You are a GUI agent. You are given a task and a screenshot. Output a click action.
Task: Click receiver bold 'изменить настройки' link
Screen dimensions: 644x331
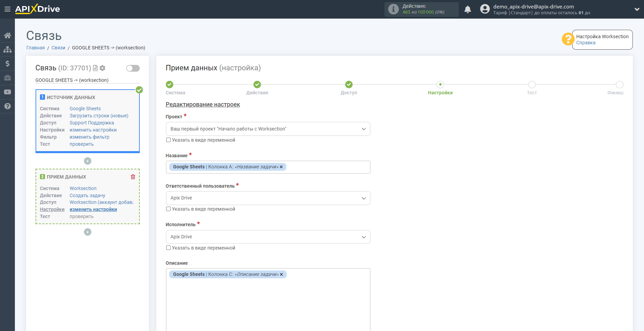coord(93,209)
